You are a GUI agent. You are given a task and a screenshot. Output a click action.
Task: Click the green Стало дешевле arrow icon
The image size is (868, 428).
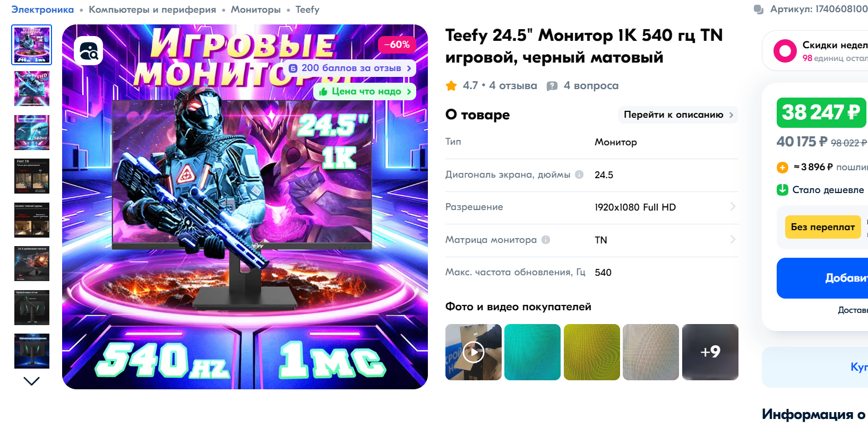[x=783, y=190]
